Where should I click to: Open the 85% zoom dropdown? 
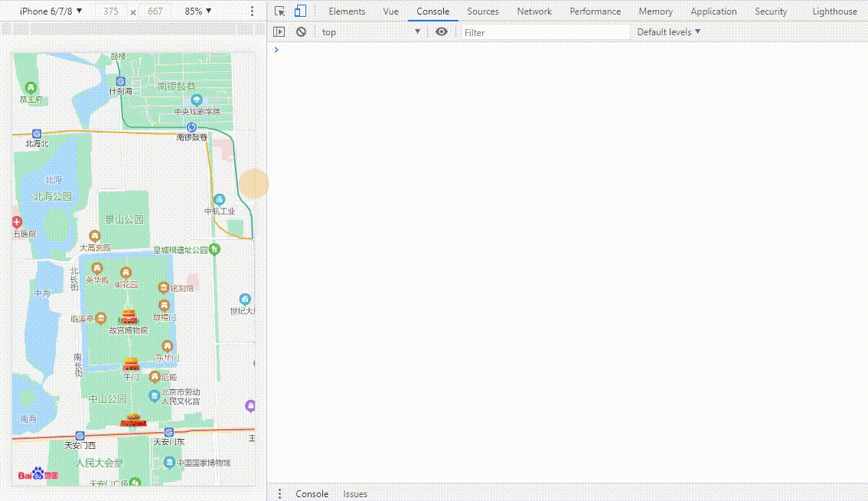coord(198,11)
